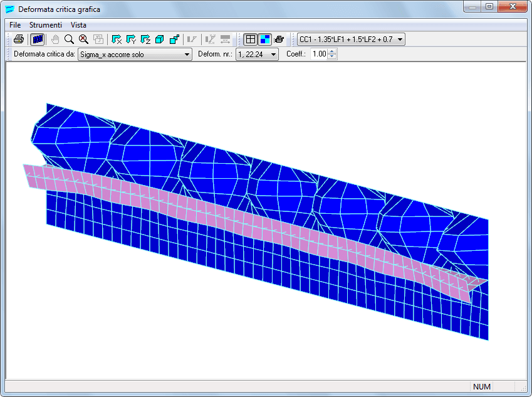
Task: Open the Vista menu
Action: click(x=78, y=25)
